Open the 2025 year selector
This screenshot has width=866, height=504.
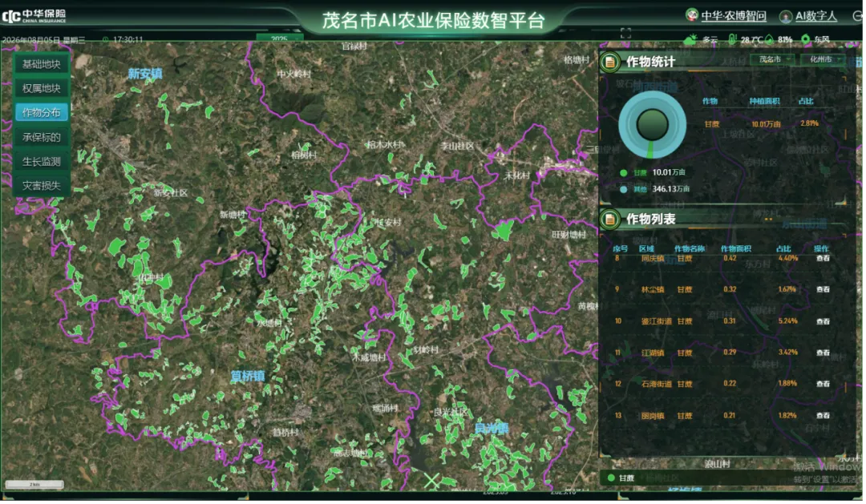[x=280, y=38]
